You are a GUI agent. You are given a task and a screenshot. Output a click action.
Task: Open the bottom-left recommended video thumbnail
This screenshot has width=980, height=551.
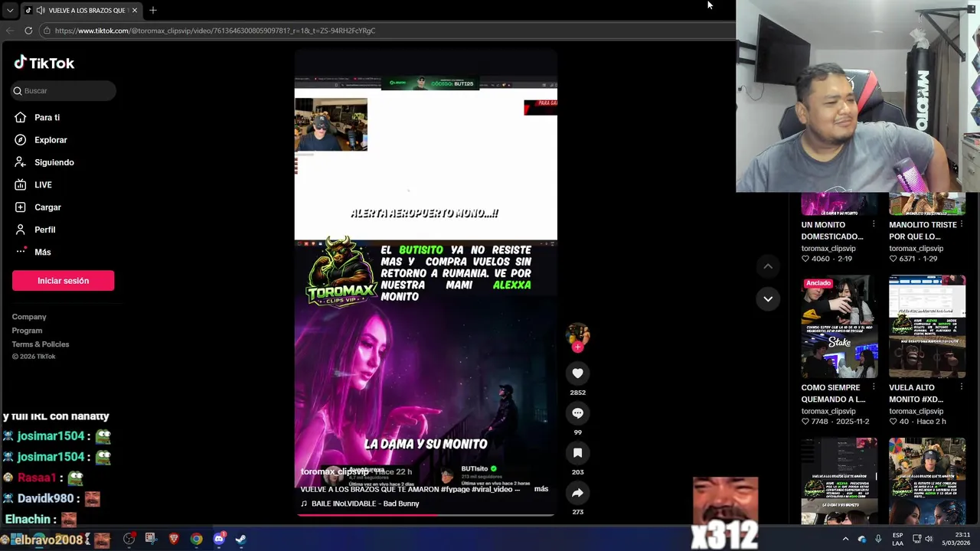point(839,481)
